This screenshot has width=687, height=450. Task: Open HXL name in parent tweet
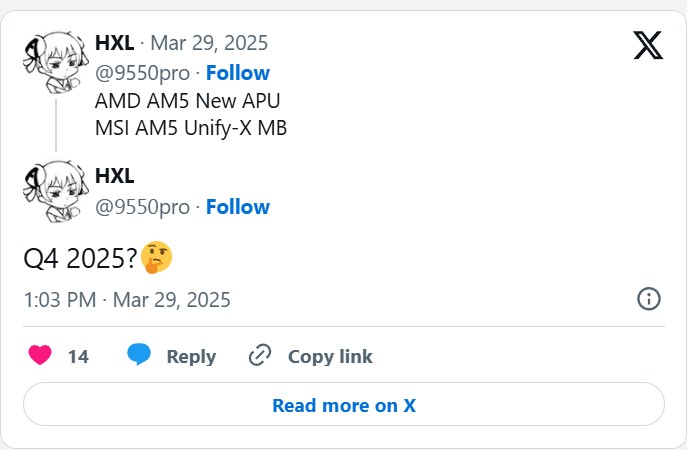[x=115, y=43]
